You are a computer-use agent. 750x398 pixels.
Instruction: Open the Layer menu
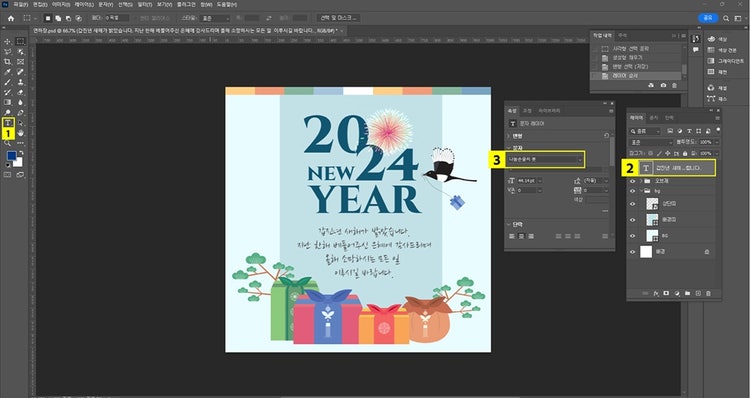coord(84,4)
